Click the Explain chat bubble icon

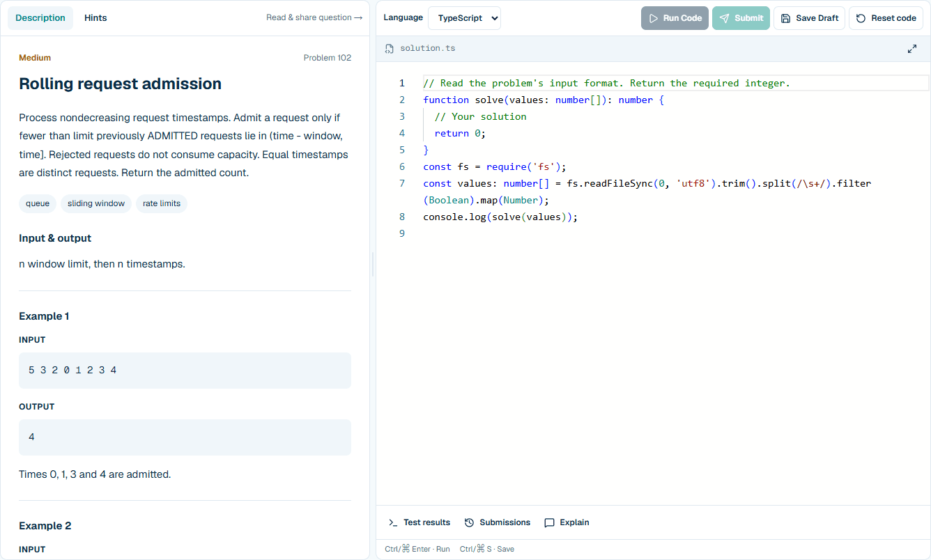click(550, 522)
